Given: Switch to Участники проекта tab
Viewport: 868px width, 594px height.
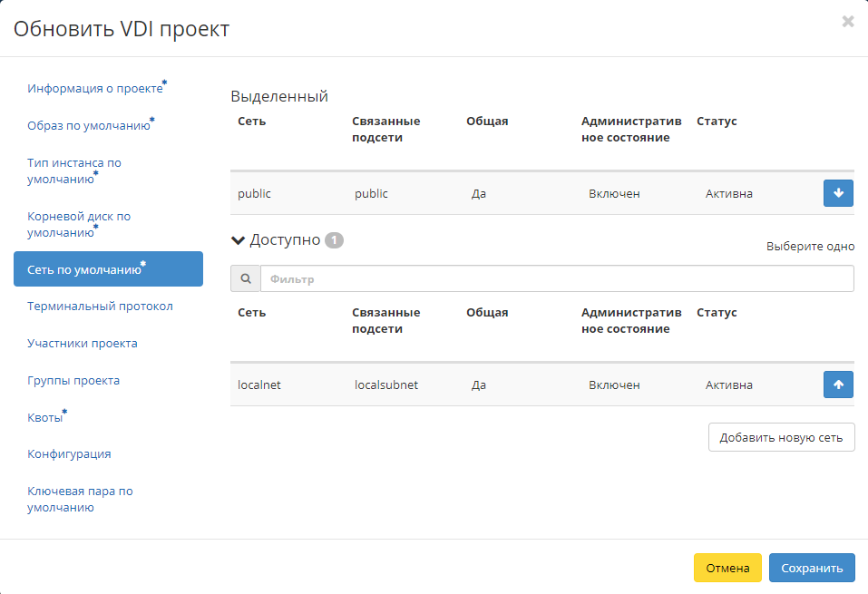Looking at the screenshot, I should coord(83,344).
